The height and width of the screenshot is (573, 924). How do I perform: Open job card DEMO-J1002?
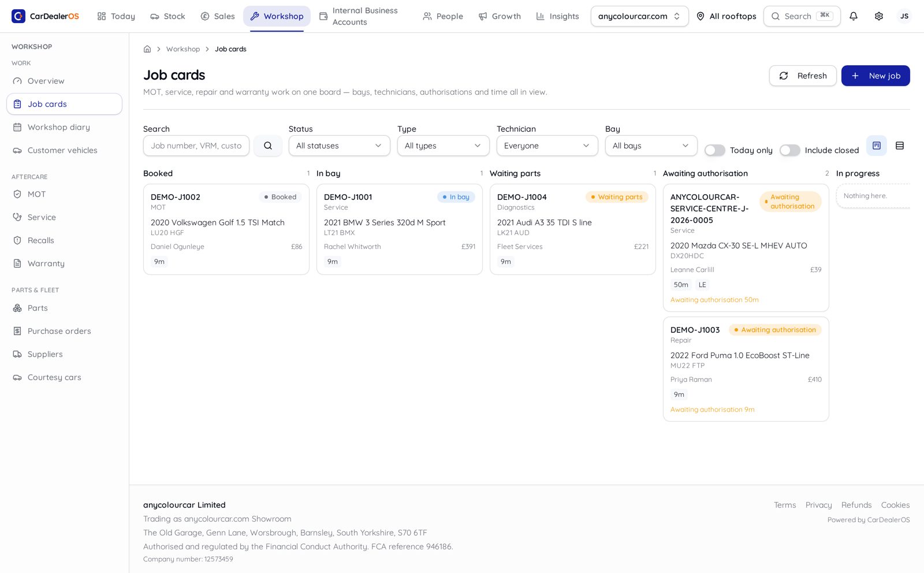(226, 229)
